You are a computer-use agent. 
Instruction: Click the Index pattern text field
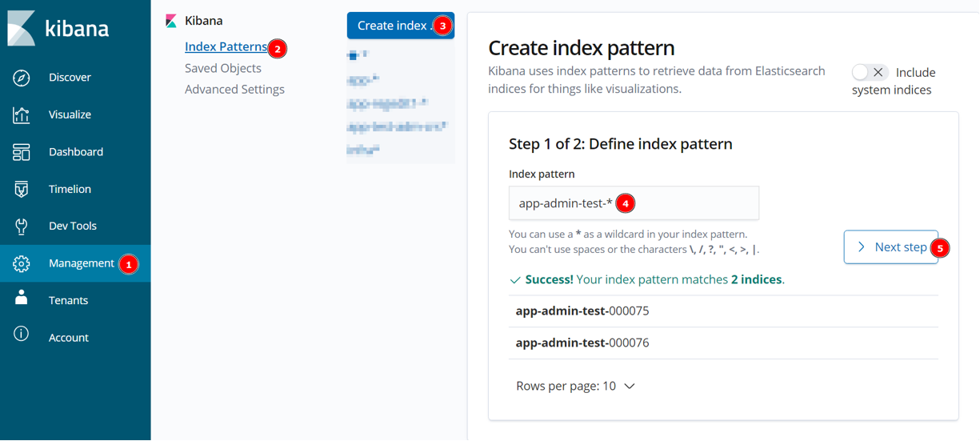click(634, 203)
